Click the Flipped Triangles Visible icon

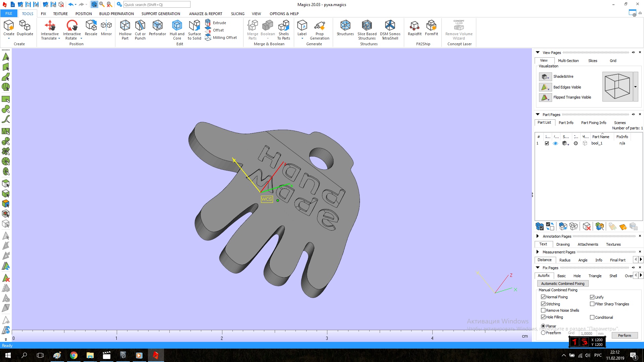tap(545, 98)
